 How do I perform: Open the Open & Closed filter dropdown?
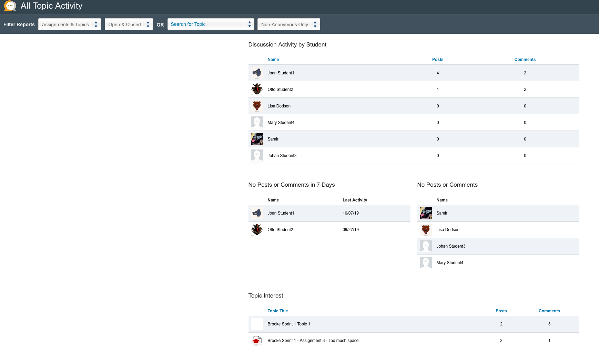click(129, 24)
